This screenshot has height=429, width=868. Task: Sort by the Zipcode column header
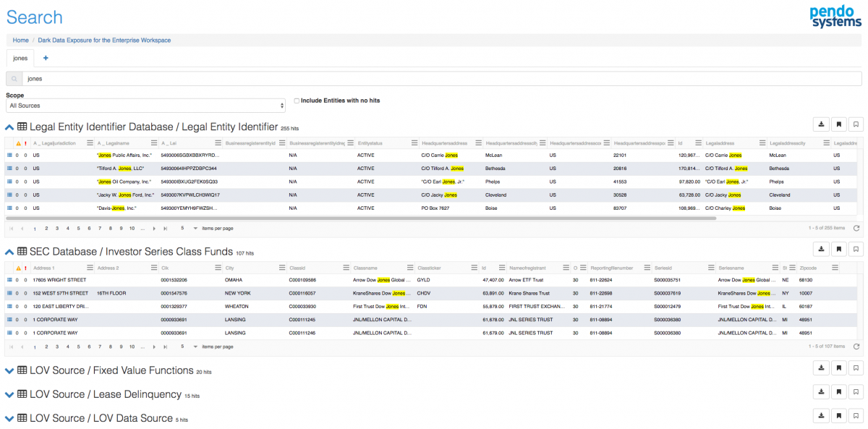(809, 268)
